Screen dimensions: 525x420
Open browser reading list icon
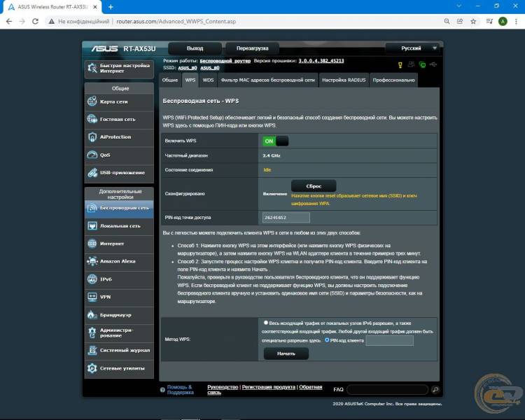point(489,22)
